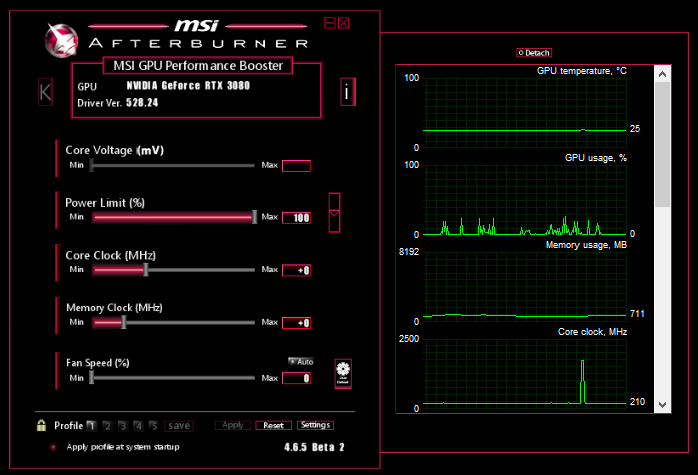The width and height of the screenshot is (698, 475).
Task: Click the Core Voltage slider handle
Action: [x=92, y=165]
